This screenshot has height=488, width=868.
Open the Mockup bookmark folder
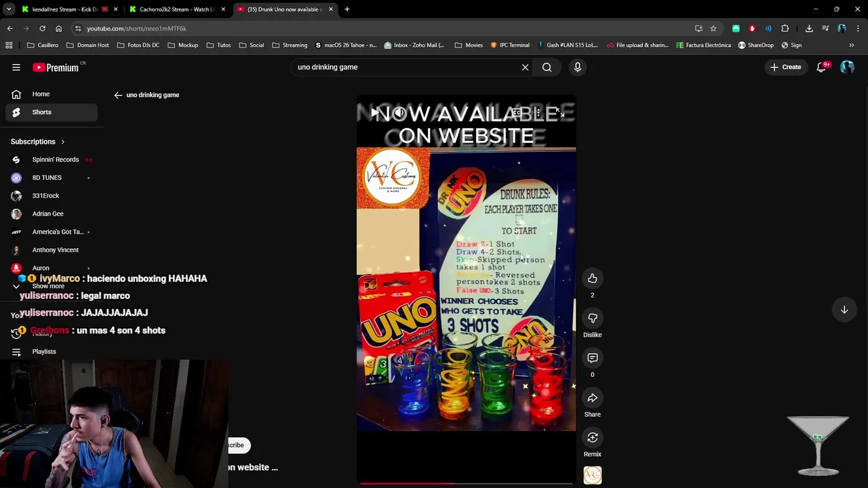tap(183, 45)
